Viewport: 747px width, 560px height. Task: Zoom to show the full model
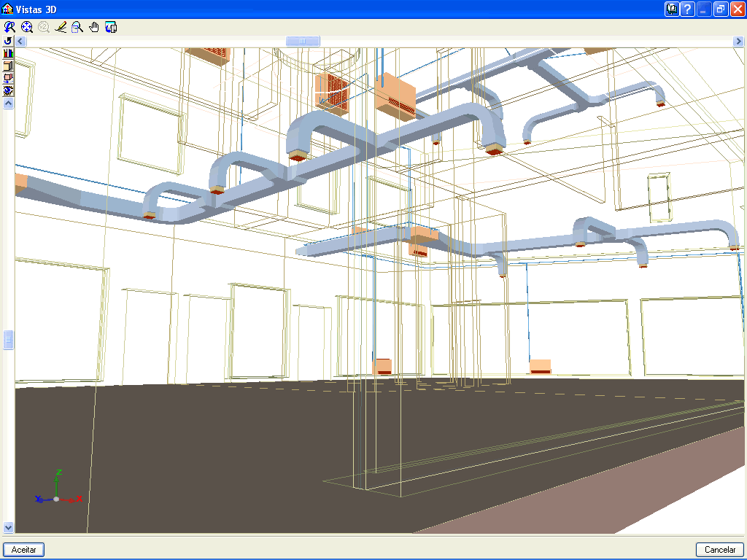point(26,27)
